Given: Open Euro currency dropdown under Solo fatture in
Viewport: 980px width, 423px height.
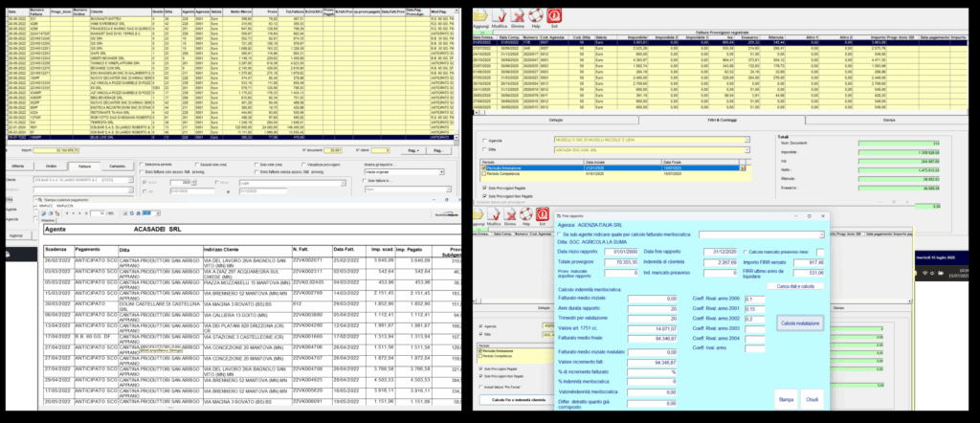Looking at the screenshot, I should tap(449, 189).
